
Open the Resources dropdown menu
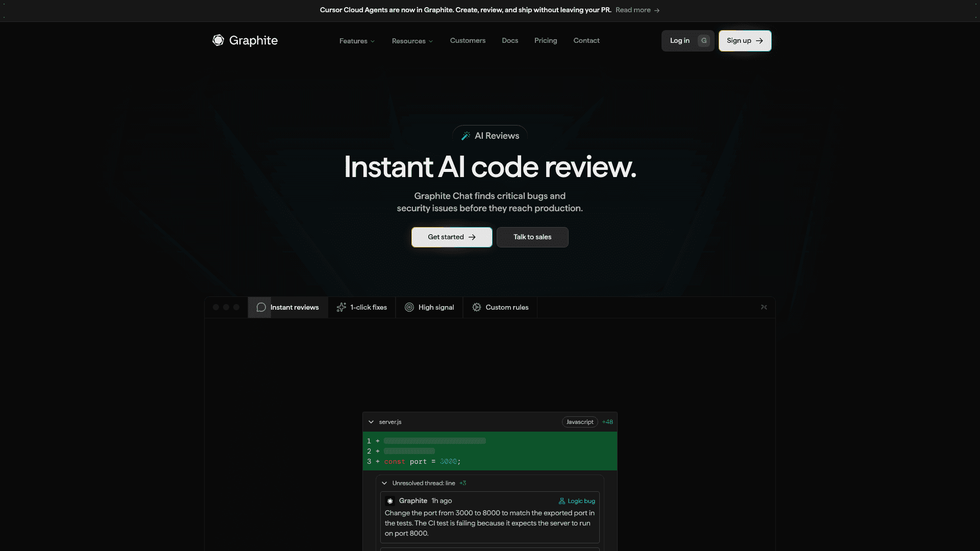pos(412,41)
